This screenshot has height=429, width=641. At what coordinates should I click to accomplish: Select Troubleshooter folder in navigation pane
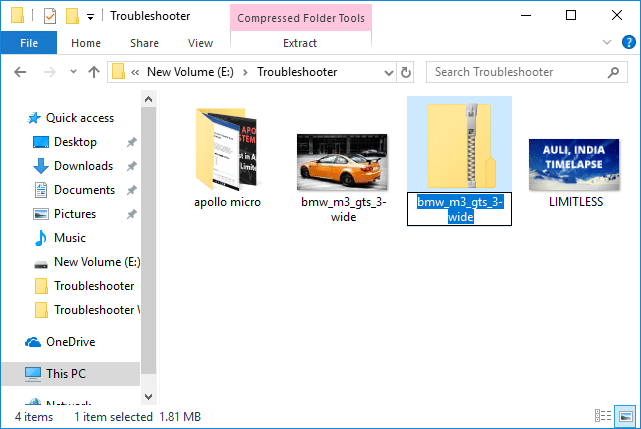(x=94, y=286)
